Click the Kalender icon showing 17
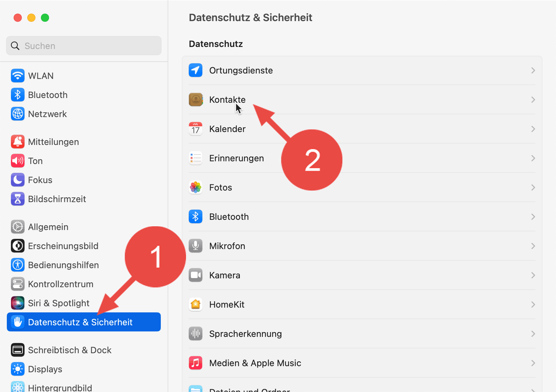Viewport: 556px width, 392px height. click(196, 129)
